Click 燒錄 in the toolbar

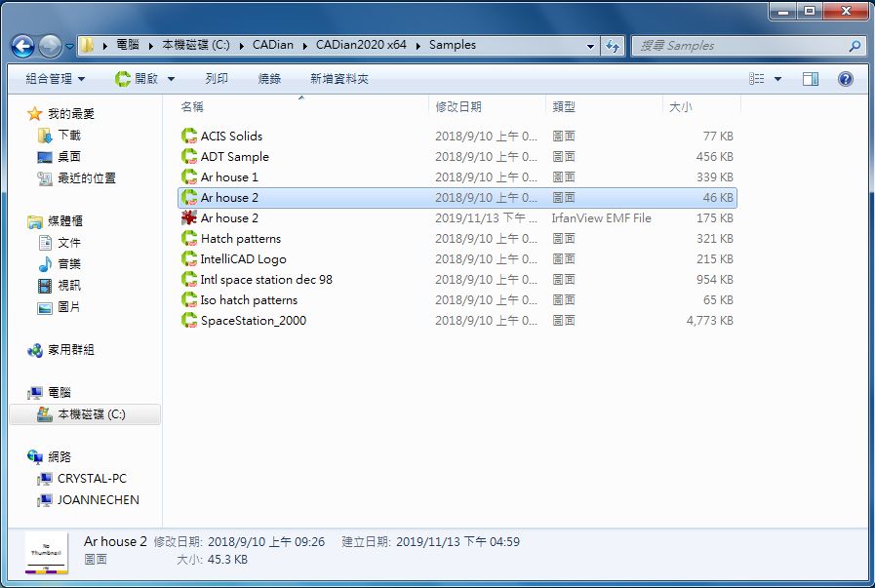coord(269,79)
